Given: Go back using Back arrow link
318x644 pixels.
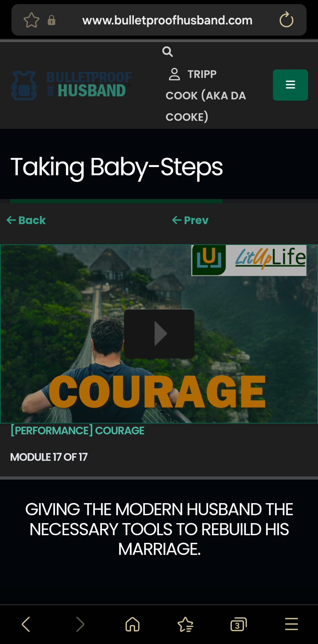Looking at the screenshot, I should click(26, 220).
